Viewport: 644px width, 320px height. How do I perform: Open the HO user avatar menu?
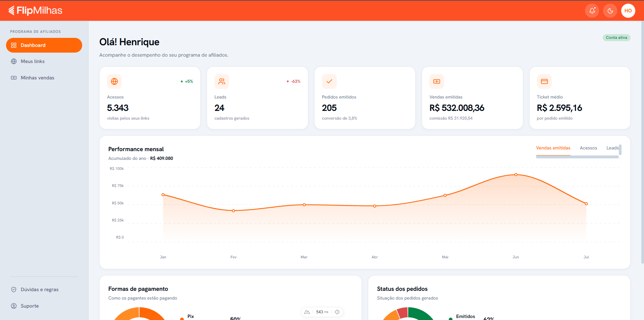pos(628,11)
